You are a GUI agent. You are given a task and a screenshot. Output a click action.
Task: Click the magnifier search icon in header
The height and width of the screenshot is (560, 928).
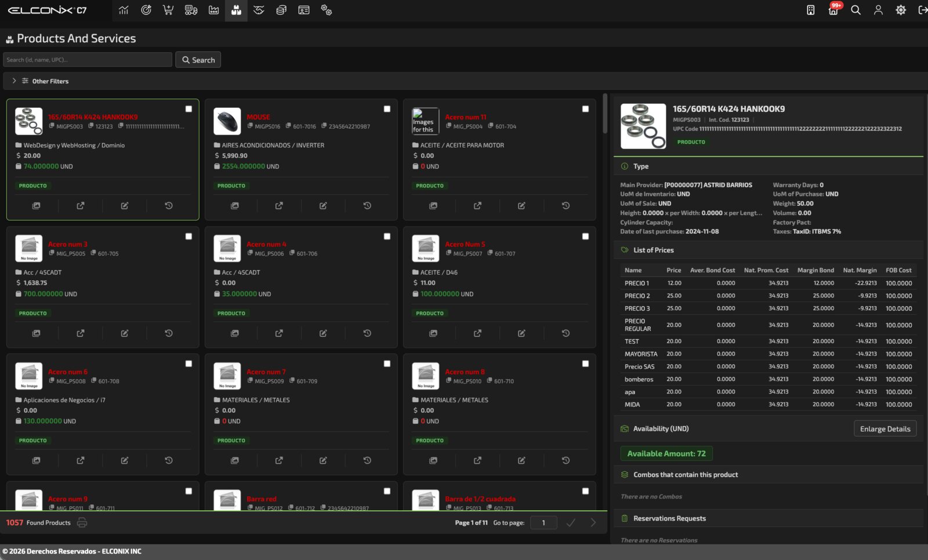(855, 10)
